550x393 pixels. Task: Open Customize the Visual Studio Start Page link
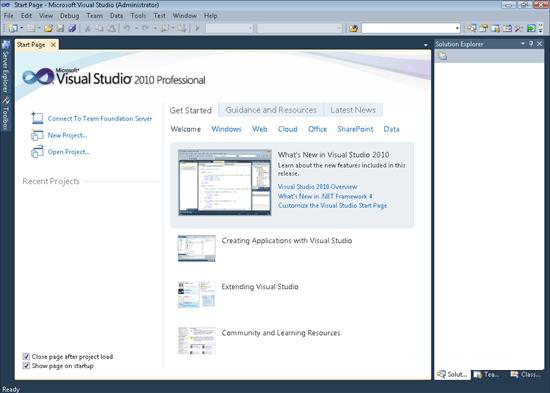[x=333, y=206]
